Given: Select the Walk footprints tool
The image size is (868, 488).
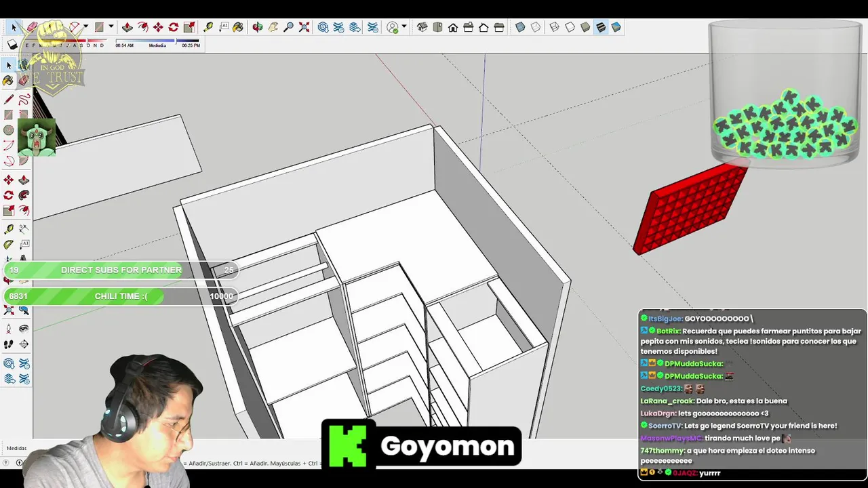Looking at the screenshot, I should pyautogui.click(x=8, y=344).
